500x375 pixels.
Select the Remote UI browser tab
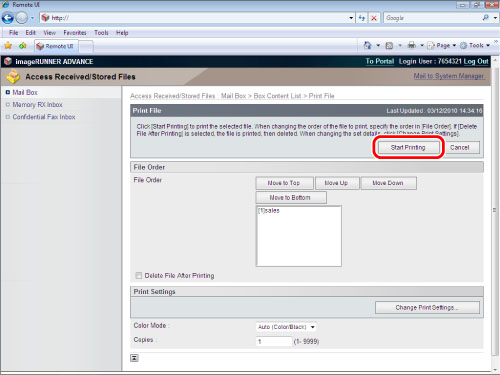click(x=56, y=46)
